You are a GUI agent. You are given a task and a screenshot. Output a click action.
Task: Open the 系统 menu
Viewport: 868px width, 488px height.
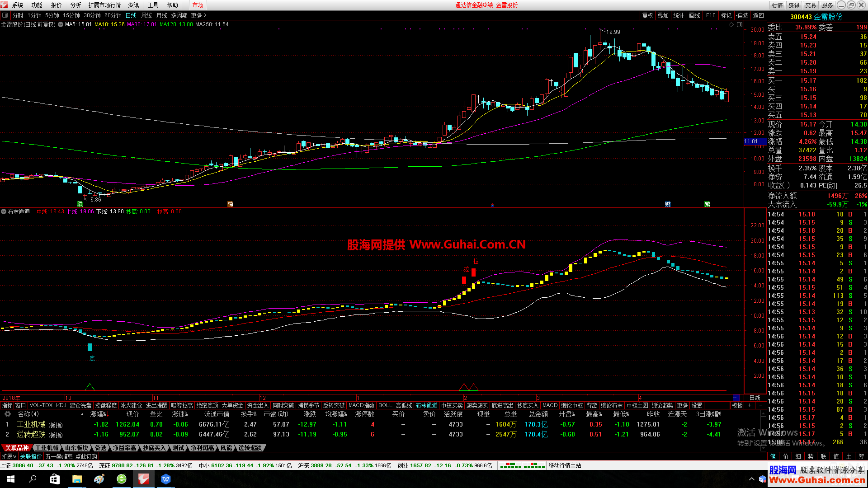point(17,5)
